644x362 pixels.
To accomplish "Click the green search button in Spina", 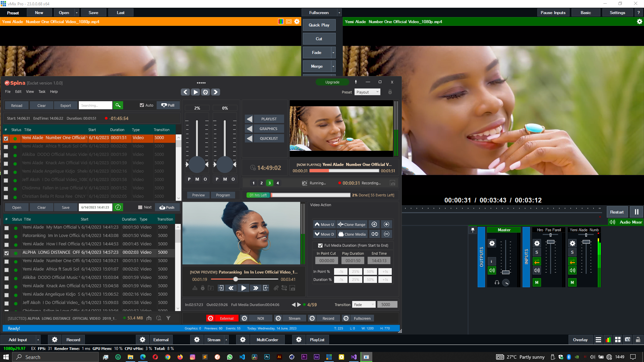I will click(x=118, y=105).
